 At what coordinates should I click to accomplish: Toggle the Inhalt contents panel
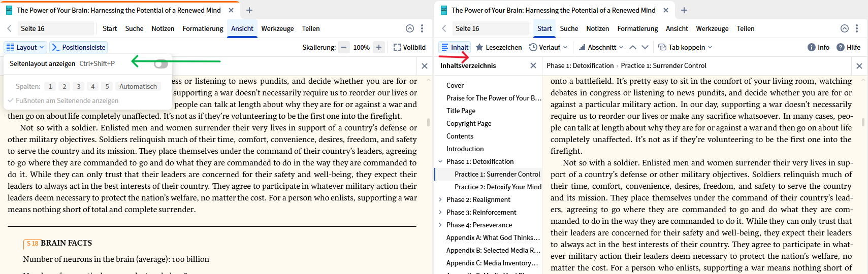tap(455, 47)
